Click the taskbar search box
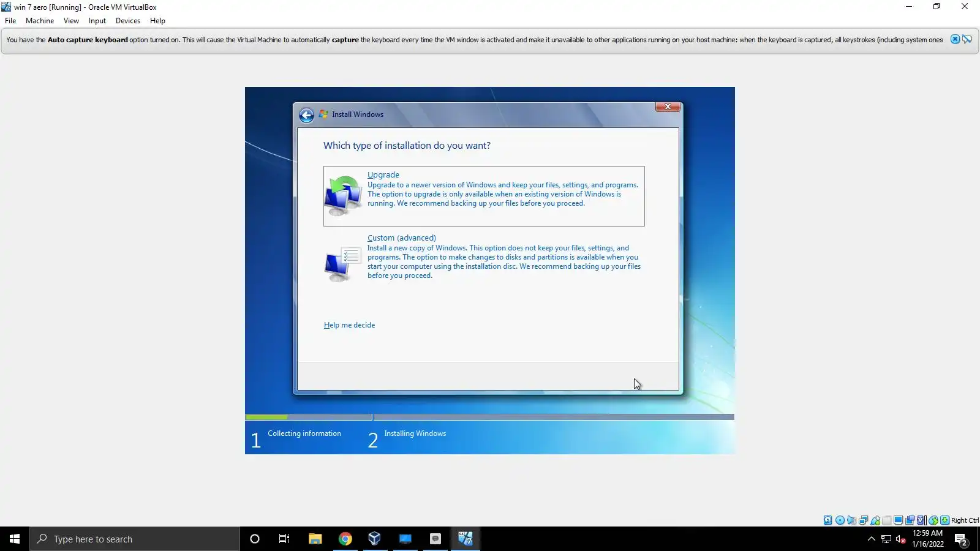980x551 pixels. [135, 539]
